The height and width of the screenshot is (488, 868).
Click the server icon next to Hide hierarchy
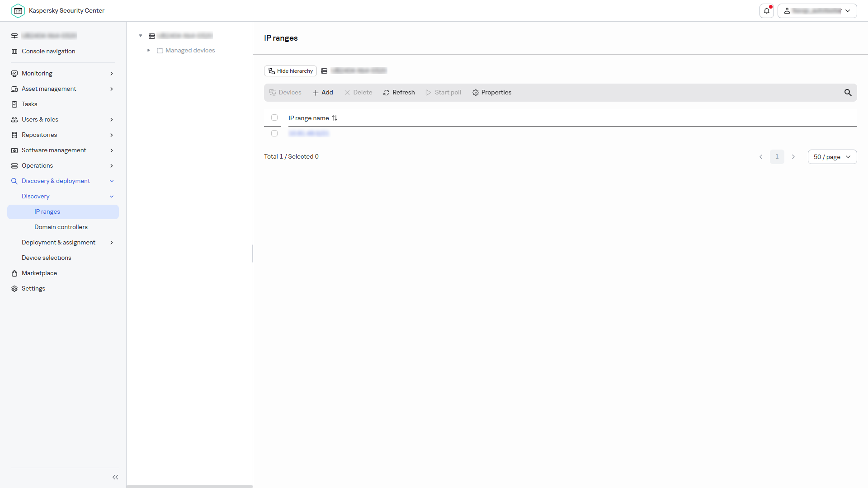324,71
